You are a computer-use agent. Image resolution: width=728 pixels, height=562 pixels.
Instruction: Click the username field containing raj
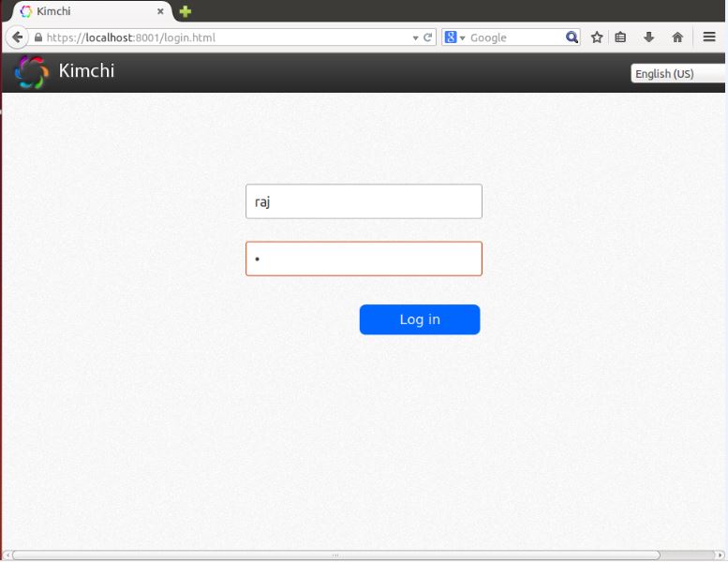tap(364, 201)
